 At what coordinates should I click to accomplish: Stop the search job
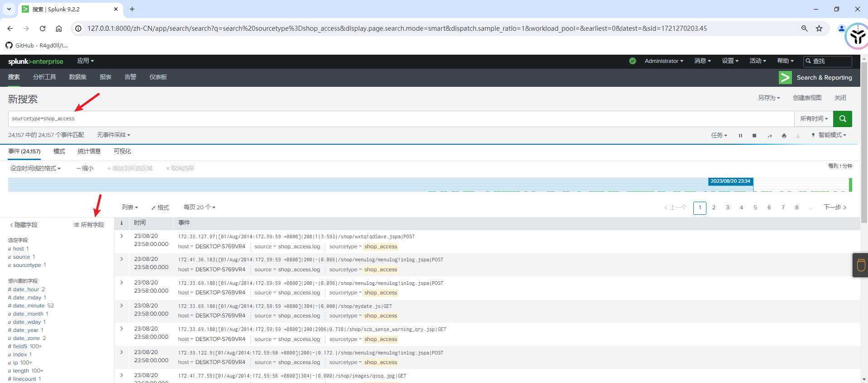coord(754,135)
